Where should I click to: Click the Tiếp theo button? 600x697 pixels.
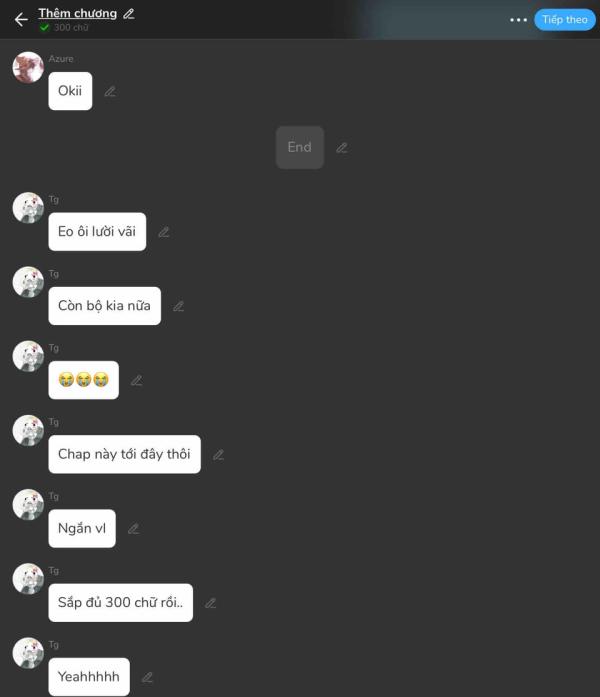[x=564, y=20]
